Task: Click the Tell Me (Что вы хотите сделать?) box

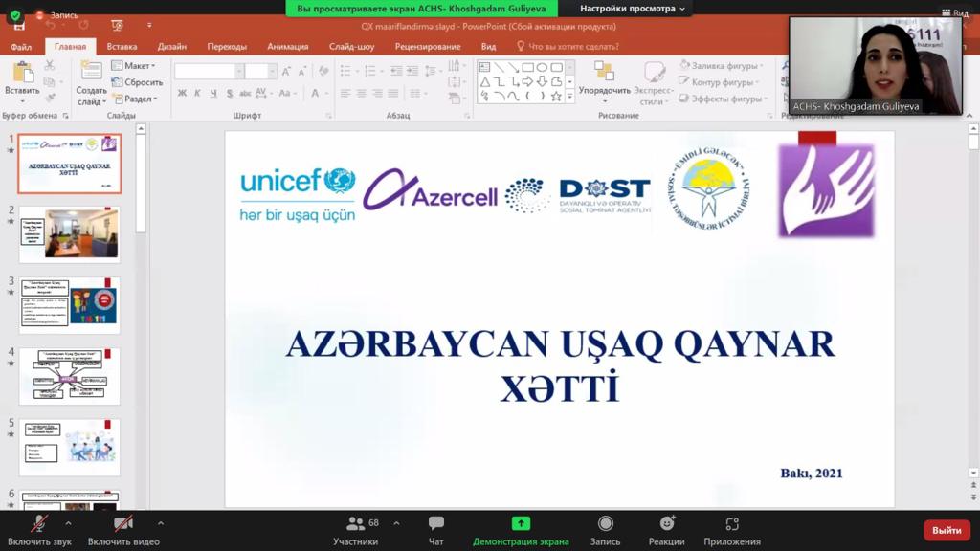Action: (x=568, y=47)
